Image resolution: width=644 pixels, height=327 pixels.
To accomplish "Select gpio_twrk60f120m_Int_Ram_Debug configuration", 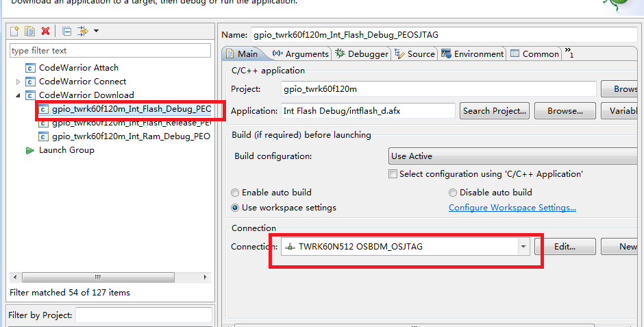I will [131, 136].
